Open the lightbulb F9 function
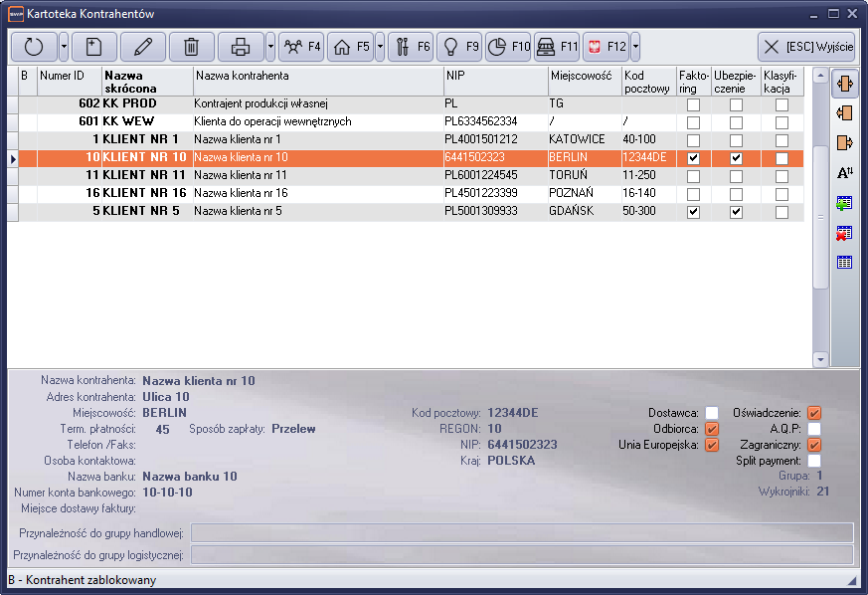Screen dimensions: 868x595 pyautogui.click(x=459, y=47)
